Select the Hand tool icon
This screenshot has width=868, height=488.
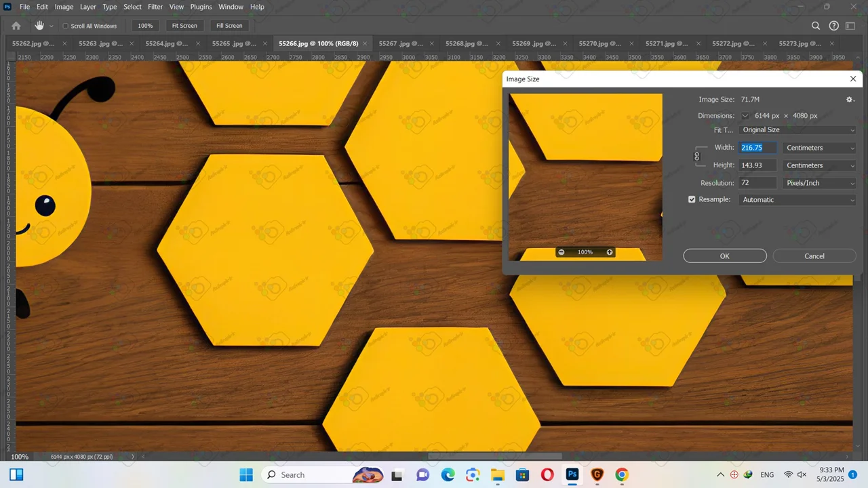(x=39, y=26)
